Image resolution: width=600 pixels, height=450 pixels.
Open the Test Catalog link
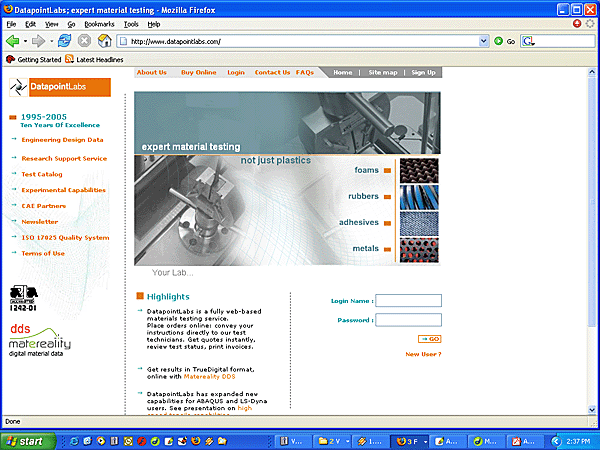tap(42, 174)
